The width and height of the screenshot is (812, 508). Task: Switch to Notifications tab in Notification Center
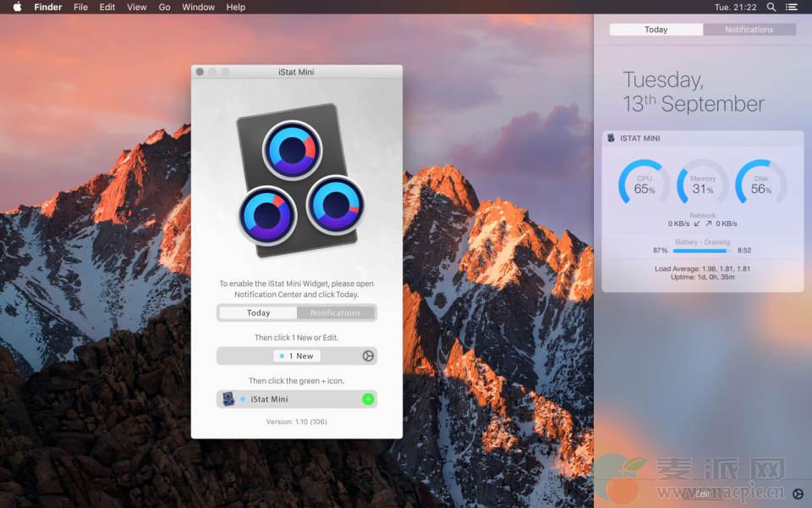tap(749, 30)
